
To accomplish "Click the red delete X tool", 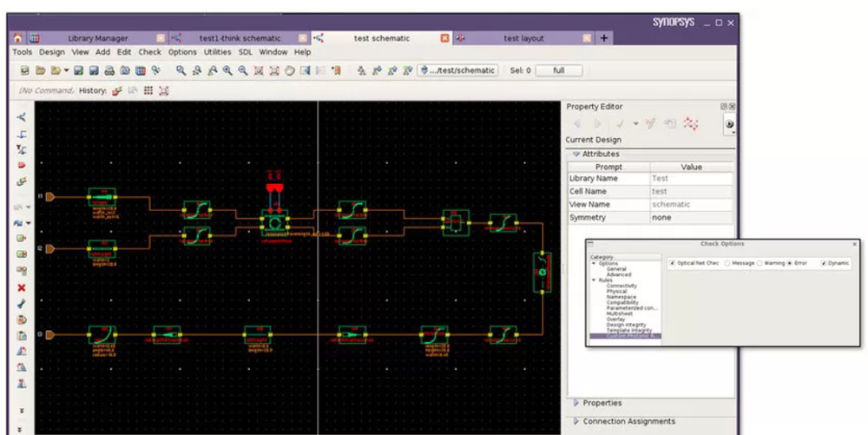I will pyautogui.click(x=22, y=287).
